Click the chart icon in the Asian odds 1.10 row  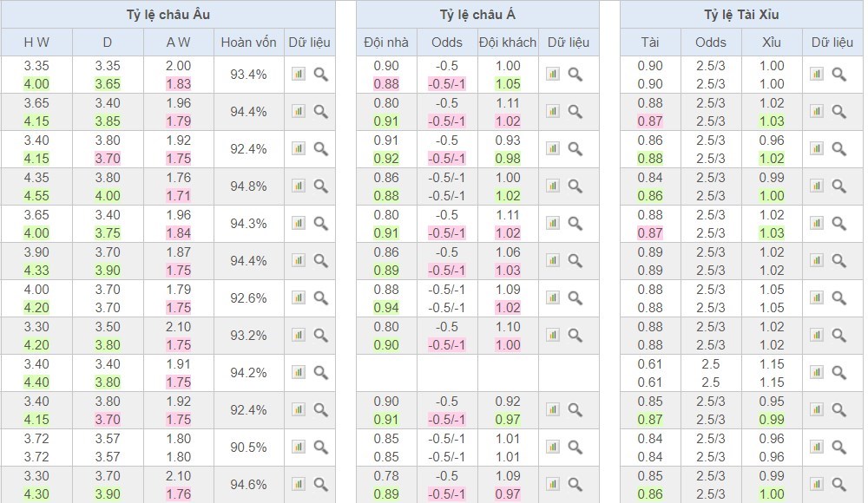tap(553, 335)
